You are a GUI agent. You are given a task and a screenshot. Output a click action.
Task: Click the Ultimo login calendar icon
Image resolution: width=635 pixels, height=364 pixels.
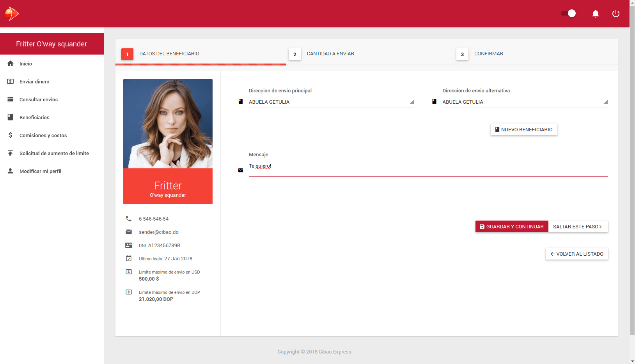coord(129,258)
